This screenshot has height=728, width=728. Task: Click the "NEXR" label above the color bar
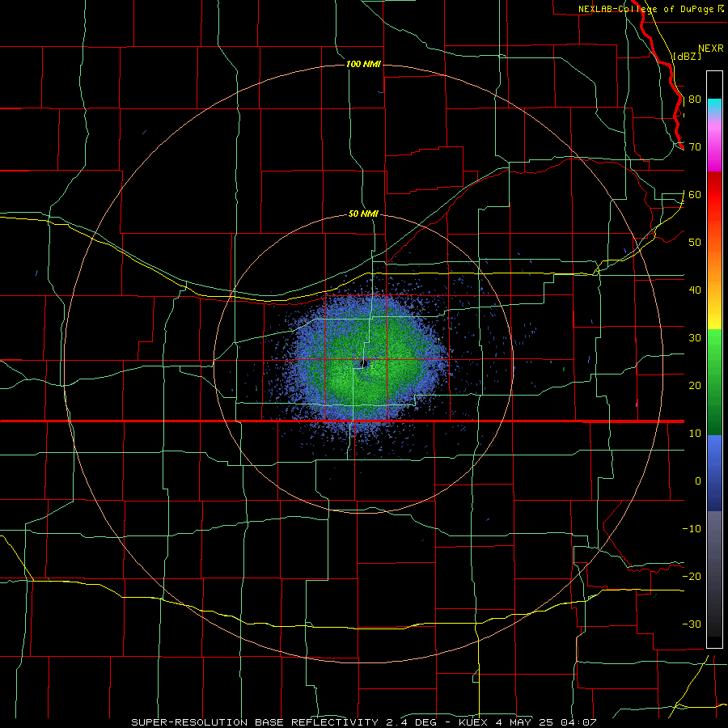tap(710, 49)
